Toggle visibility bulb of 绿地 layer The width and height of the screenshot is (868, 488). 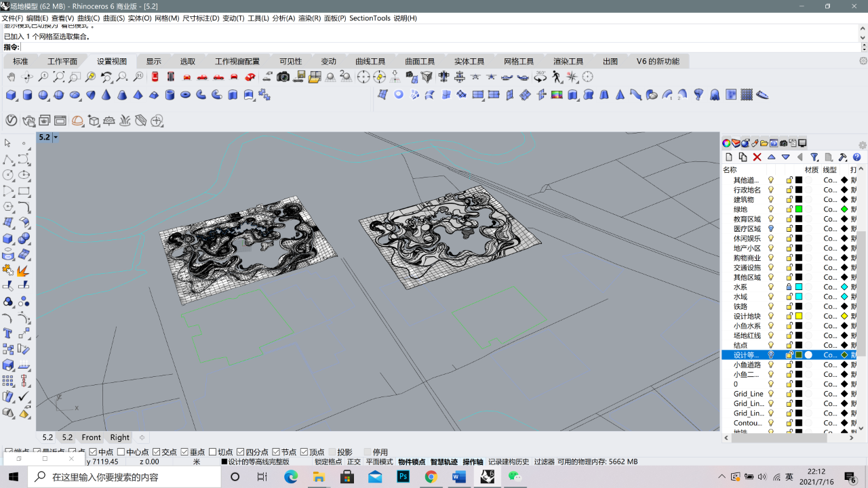tap(770, 209)
